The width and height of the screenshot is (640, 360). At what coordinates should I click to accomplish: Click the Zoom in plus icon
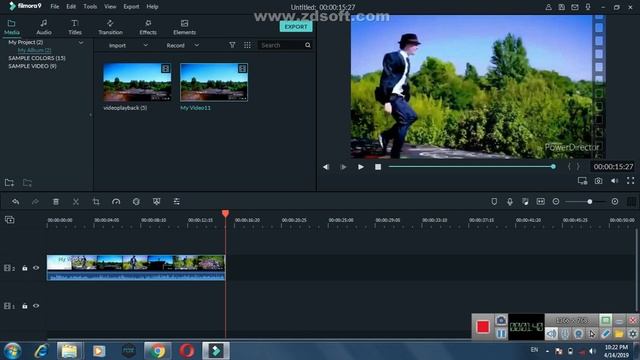tap(615, 202)
